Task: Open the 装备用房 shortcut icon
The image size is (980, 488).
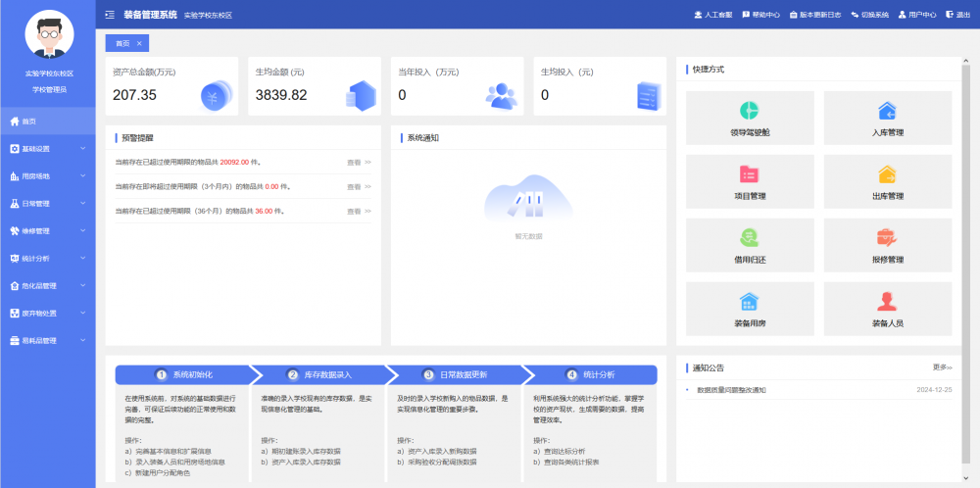Action: point(750,302)
